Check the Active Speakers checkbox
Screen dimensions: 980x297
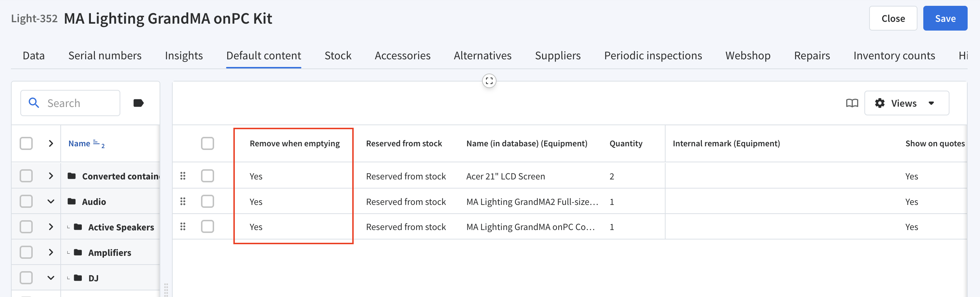coord(26,226)
